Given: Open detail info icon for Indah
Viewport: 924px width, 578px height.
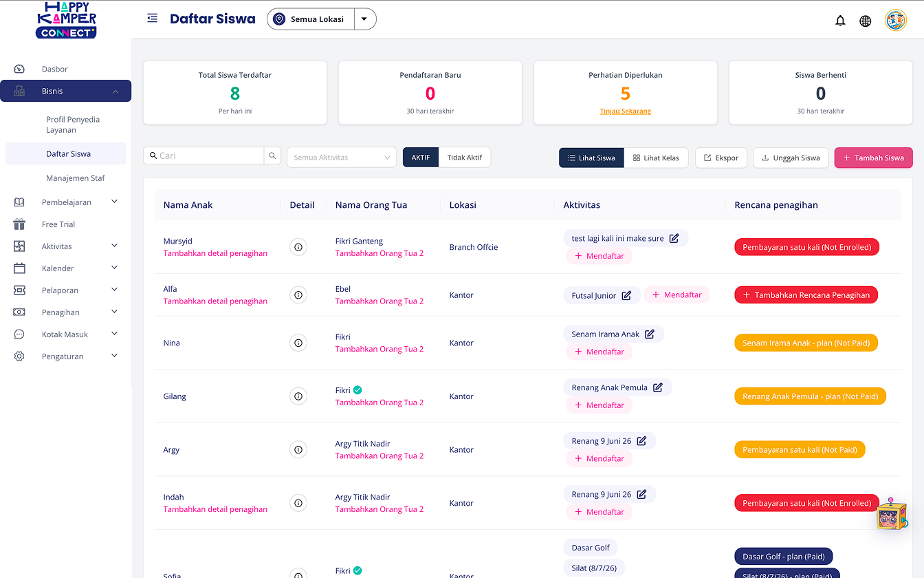Looking at the screenshot, I should 298,503.
